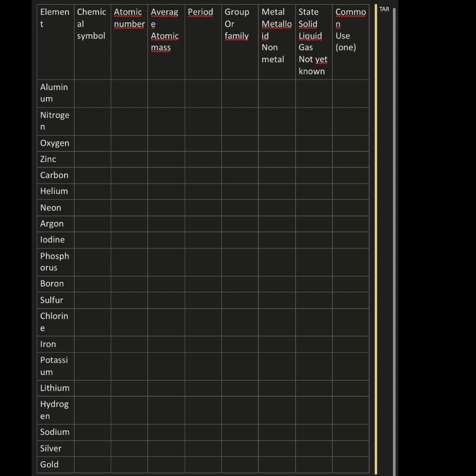Select the 'Gold' row label
The height and width of the screenshot is (476, 476).
(55, 465)
